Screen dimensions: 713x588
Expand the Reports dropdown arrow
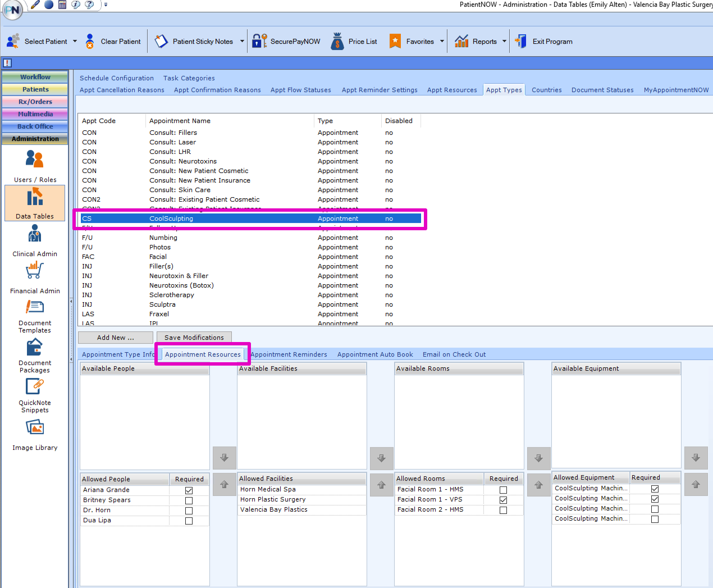[x=504, y=41]
